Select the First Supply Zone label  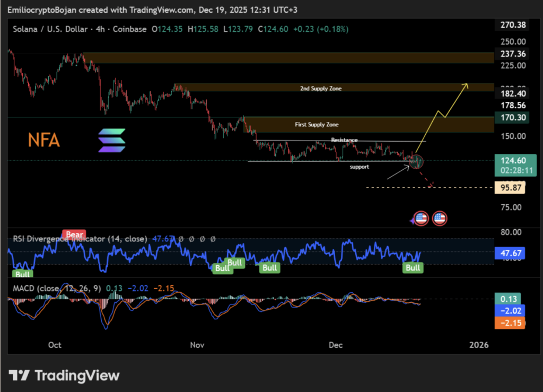point(317,125)
